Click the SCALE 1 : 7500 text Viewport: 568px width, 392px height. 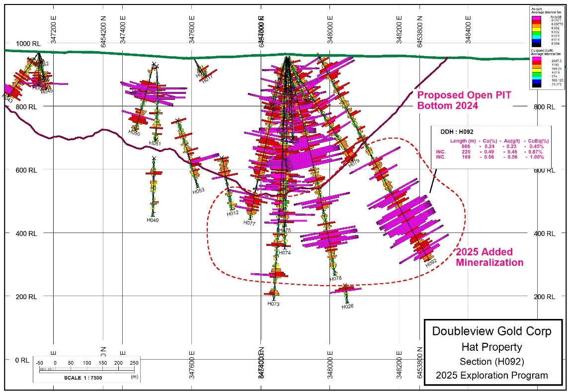(83, 377)
